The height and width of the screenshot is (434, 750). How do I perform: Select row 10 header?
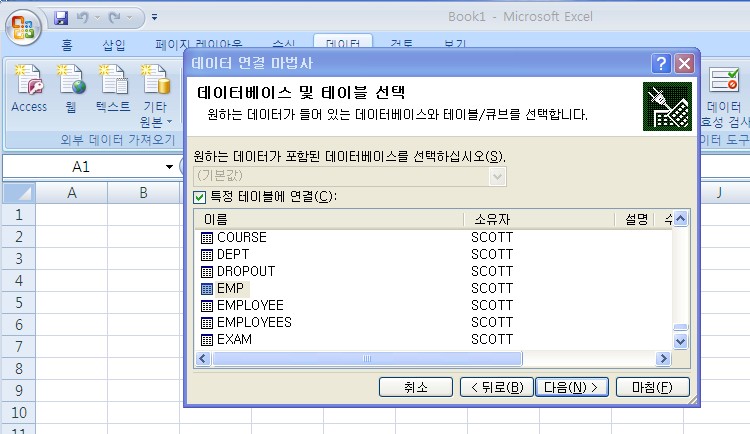point(19,413)
